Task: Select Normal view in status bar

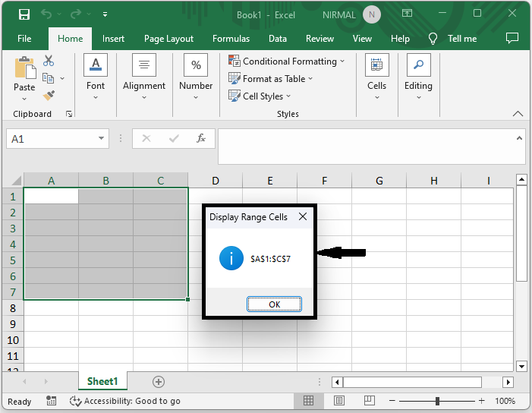Action: pos(309,401)
